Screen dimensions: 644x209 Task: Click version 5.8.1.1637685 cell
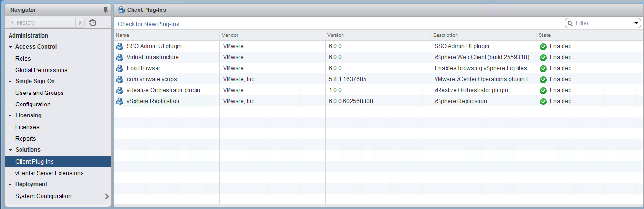tap(347, 79)
